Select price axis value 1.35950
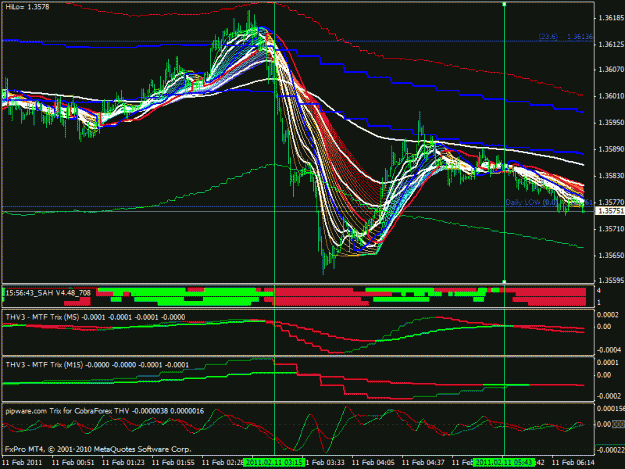The height and width of the screenshot is (469, 625). 611,122
